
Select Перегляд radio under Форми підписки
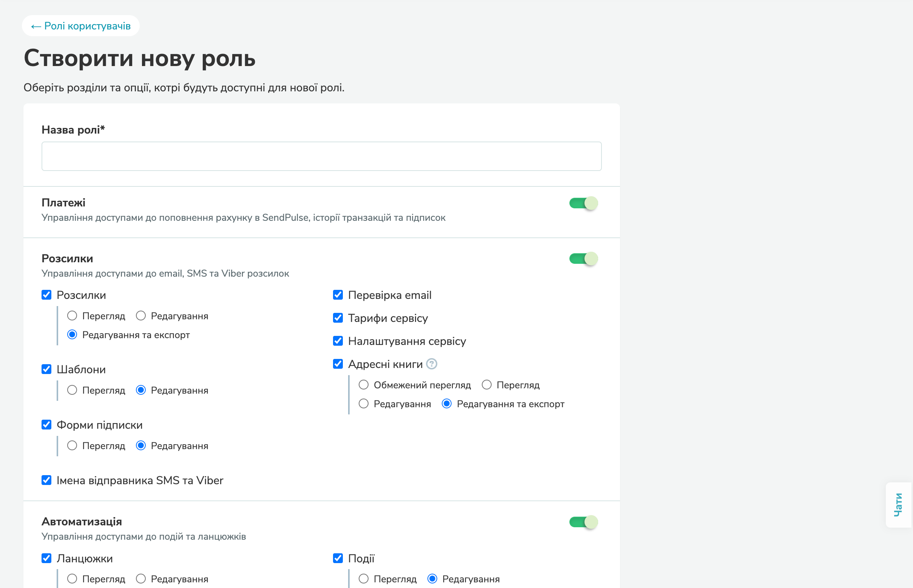pos(72,446)
